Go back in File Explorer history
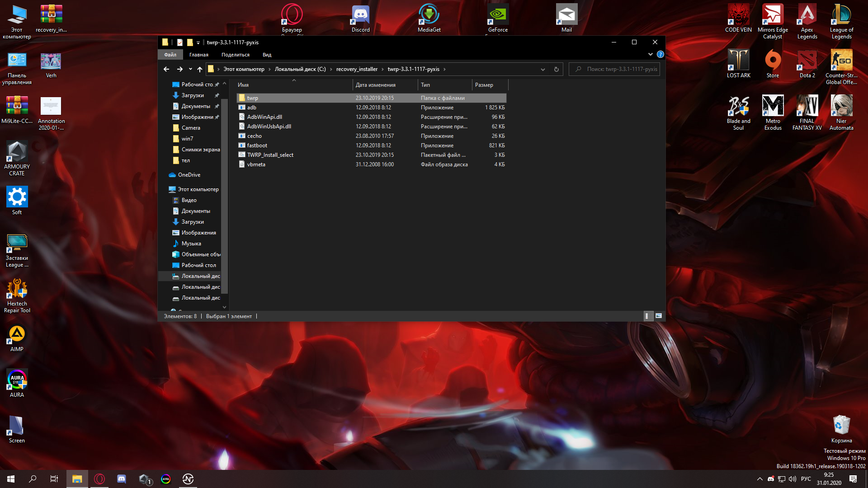868x488 pixels. pyautogui.click(x=166, y=69)
